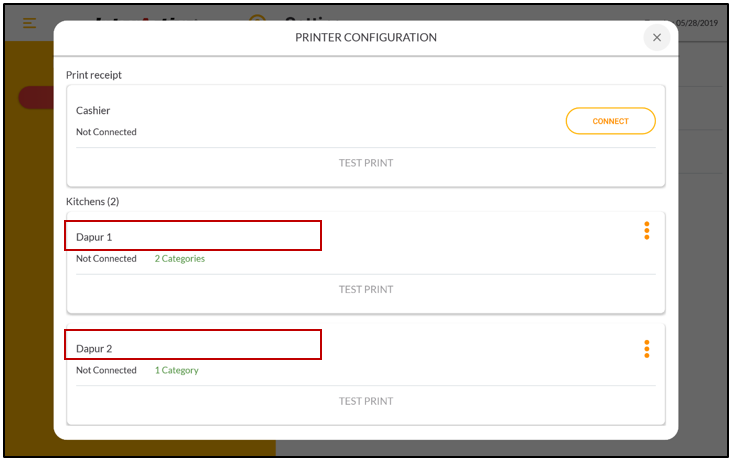Open the three-dot menu for Dapur 2

pos(646,349)
